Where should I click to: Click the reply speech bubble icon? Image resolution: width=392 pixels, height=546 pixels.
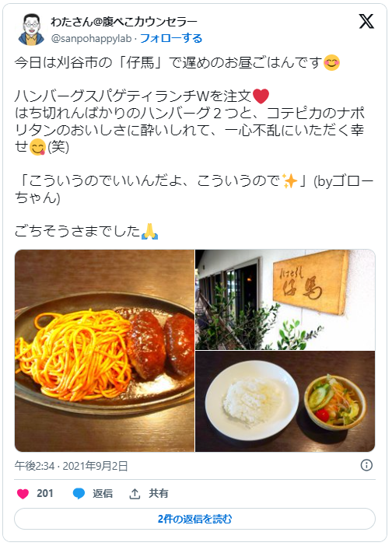point(79,493)
